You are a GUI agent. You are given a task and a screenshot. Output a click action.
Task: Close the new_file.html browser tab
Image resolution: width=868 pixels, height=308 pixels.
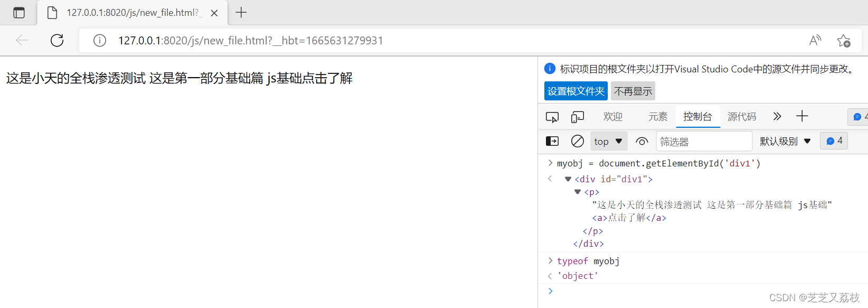[214, 13]
